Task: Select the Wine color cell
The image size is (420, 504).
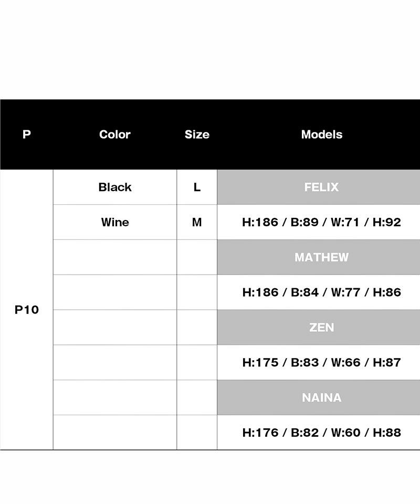Action: click(114, 222)
